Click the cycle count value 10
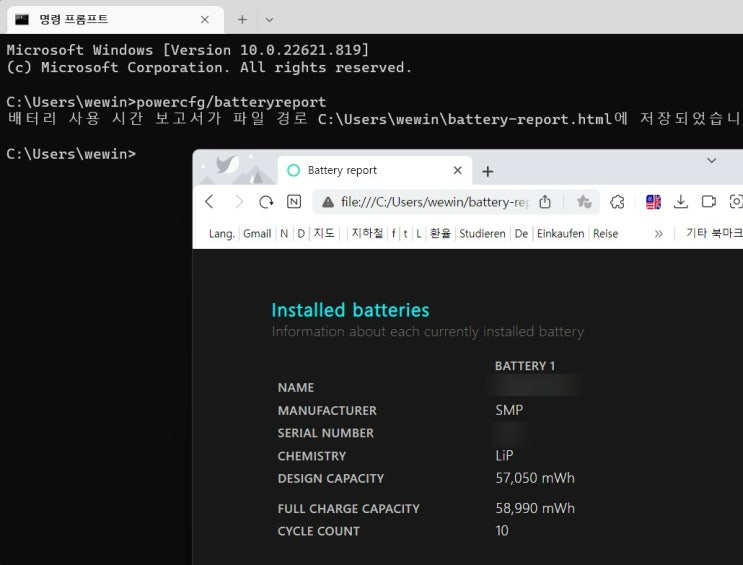Image resolution: width=743 pixels, height=565 pixels. (x=502, y=530)
